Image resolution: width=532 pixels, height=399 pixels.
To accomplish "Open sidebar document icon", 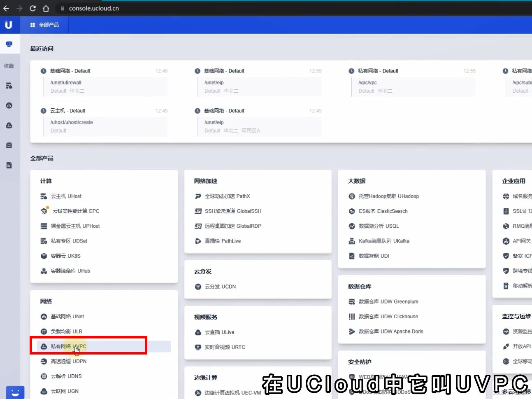I will pyautogui.click(x=9, y=165).
